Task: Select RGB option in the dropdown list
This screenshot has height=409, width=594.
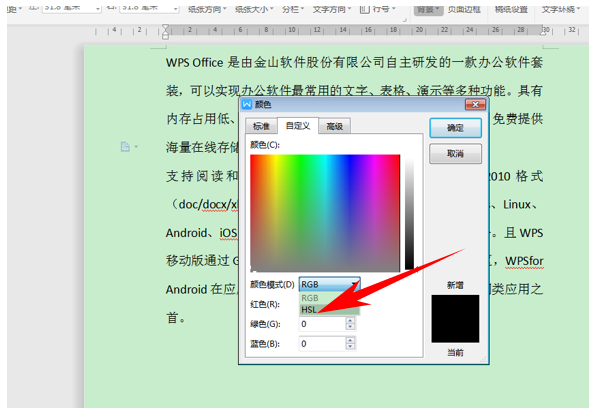Action: [x=330, y=298]
